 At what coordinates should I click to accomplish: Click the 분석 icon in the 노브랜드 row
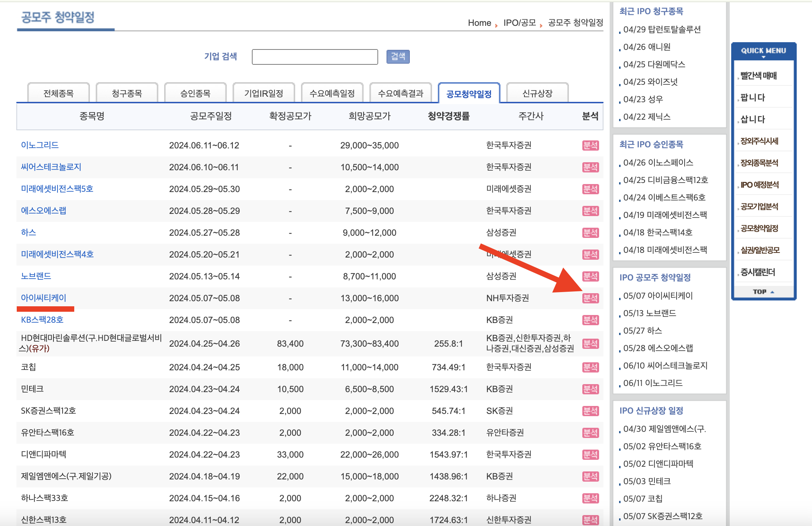[x=590, y=276]
